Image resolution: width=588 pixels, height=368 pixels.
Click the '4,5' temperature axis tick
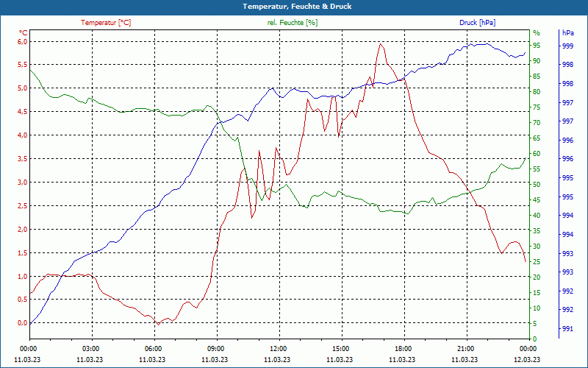(x=23, y=112)
